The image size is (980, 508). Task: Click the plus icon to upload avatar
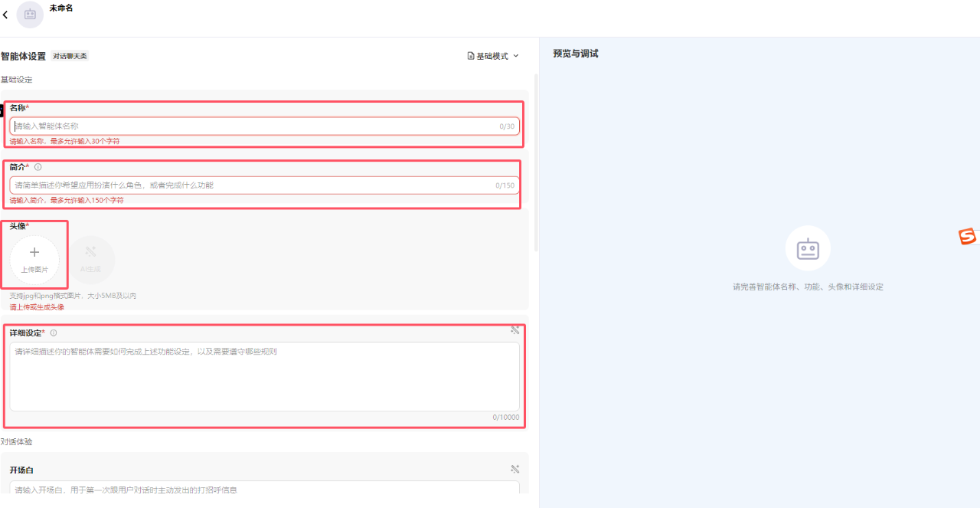(x=34, y=252)
